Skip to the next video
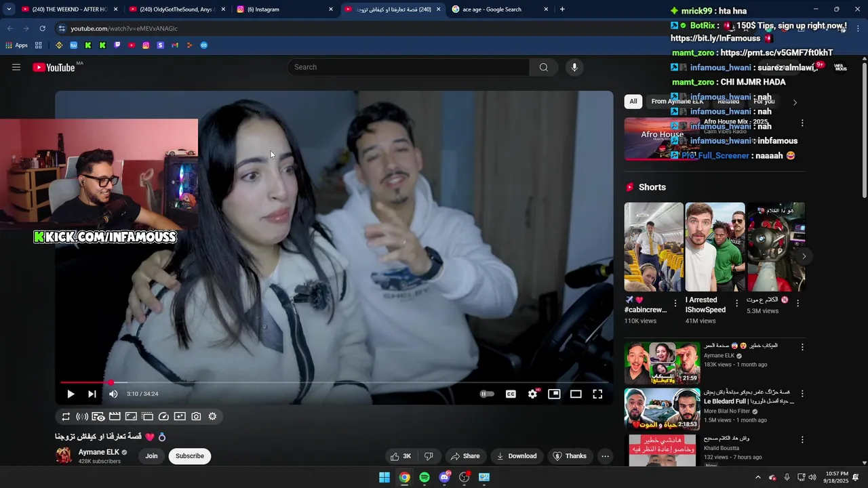 pos(92,394)
